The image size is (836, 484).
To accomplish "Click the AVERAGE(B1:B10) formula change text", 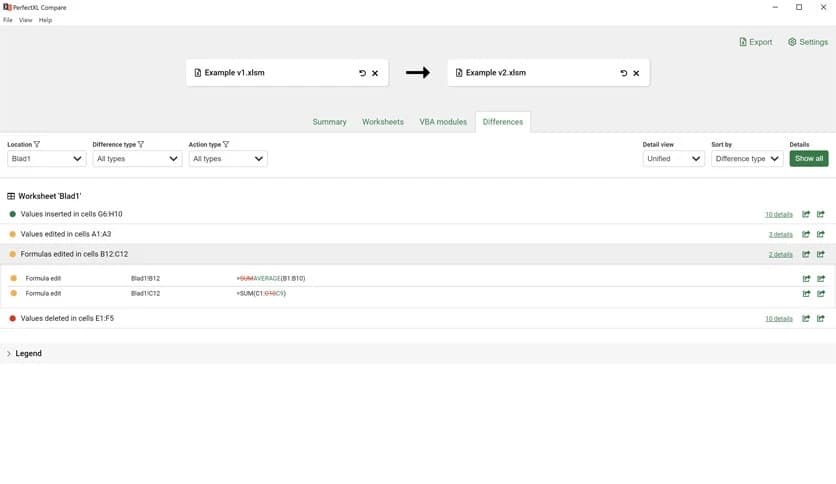I will coord(271,278).
